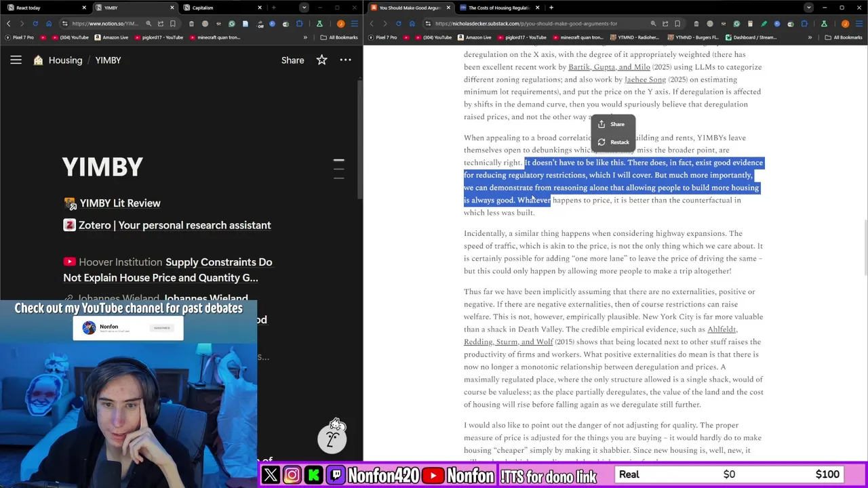Image resolution: width=868 pixels, height=488 pixels.
Task: Open the Hoover Institution Supply Constraints video link
Action: (167, 270)
